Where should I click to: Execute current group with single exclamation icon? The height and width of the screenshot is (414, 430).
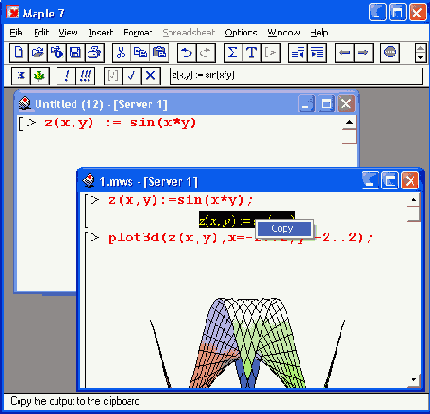67,76
